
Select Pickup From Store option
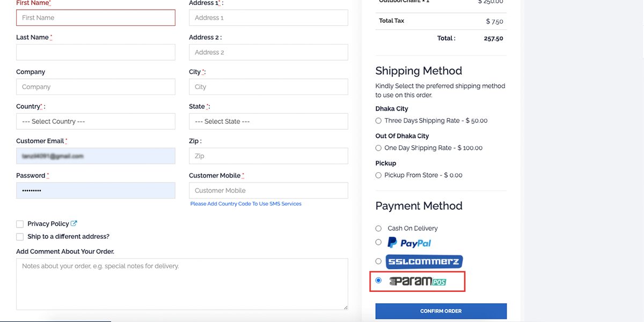(378, 175)
